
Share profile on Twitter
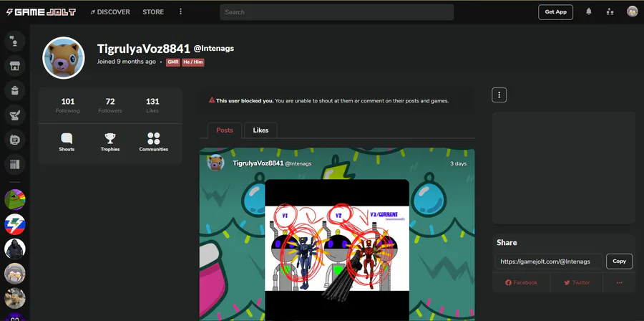(x=577, y=283)
